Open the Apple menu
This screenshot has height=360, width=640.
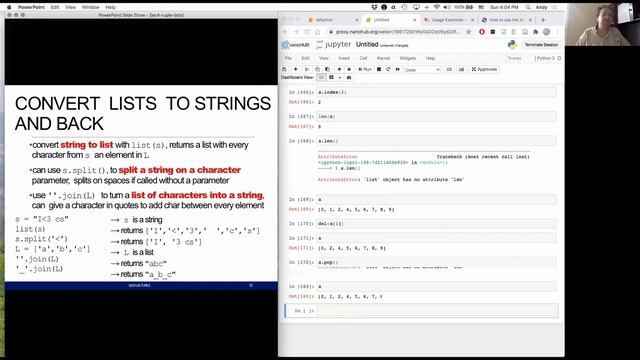coord(9,7)
